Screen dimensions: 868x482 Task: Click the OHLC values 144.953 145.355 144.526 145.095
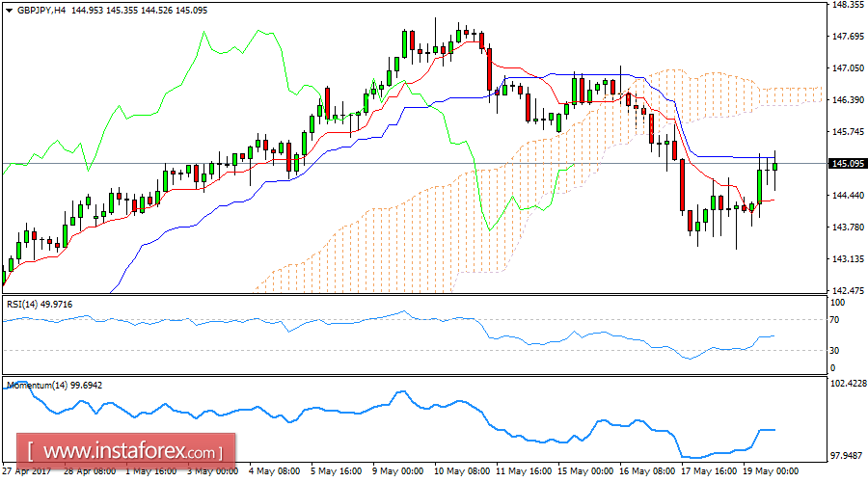coord(139,10)
